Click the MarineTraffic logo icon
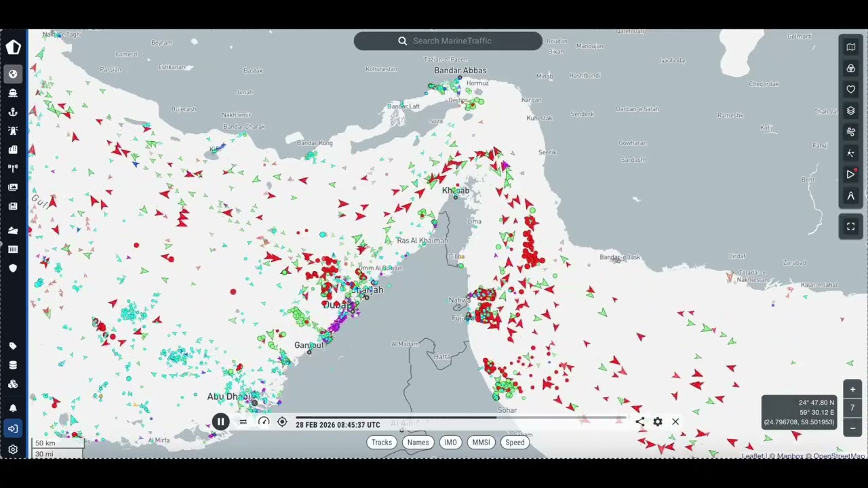The width and height of the screenshot is (868, 488). click(13, 47)
